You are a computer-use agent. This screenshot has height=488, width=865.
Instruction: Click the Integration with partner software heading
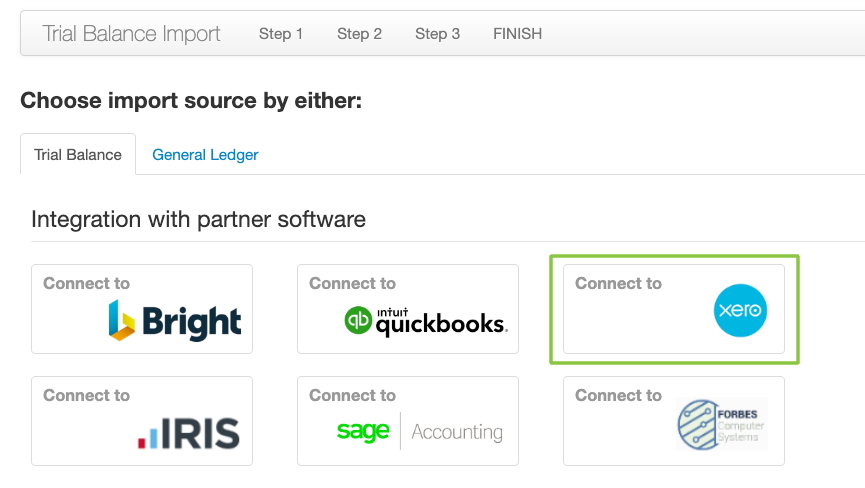pos(198,219)
